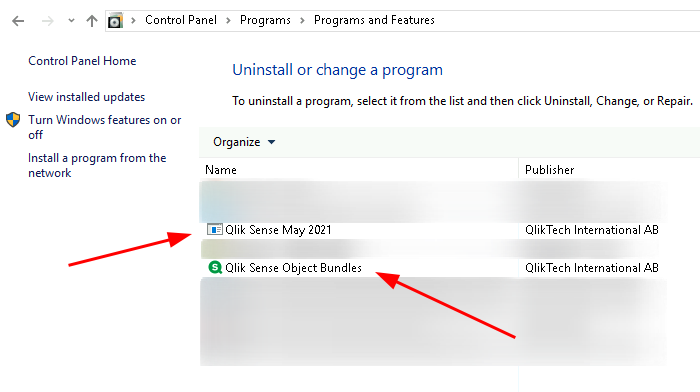Open the recent locations dropdown chevron
Viewport: 700px width, 392px height.
point(71,21)
